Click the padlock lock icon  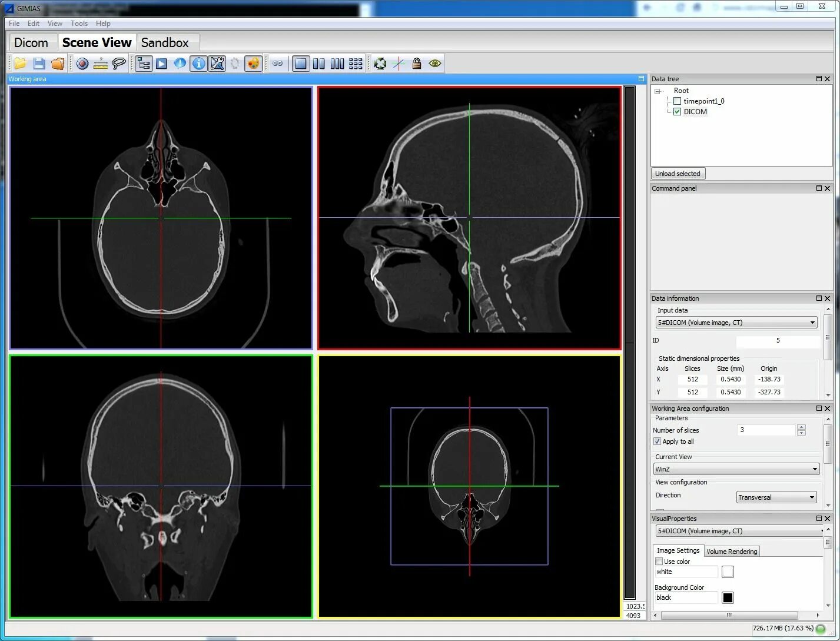(417, 64)
